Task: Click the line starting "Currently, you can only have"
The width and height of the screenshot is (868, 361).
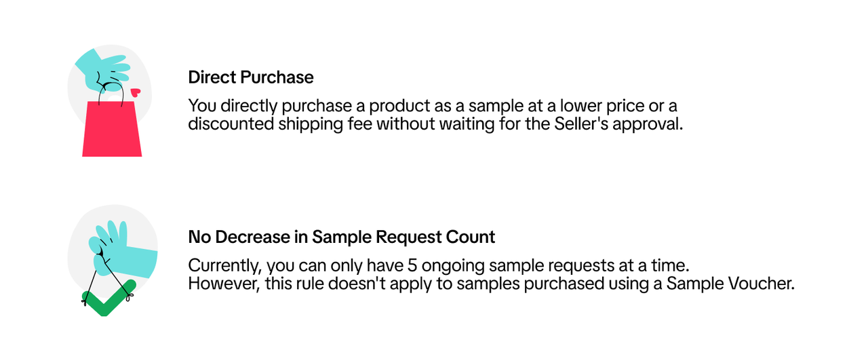Action: pos(438,266)
